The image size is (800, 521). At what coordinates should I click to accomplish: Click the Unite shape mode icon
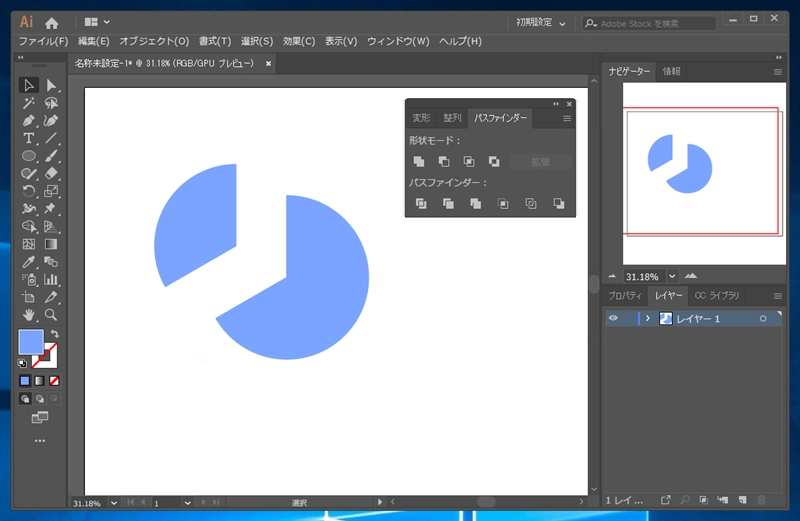click(419, 162)
